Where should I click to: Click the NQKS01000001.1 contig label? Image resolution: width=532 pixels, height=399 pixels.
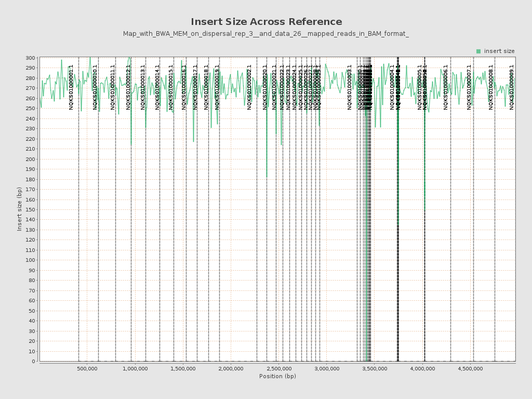(x=71, y=87)
